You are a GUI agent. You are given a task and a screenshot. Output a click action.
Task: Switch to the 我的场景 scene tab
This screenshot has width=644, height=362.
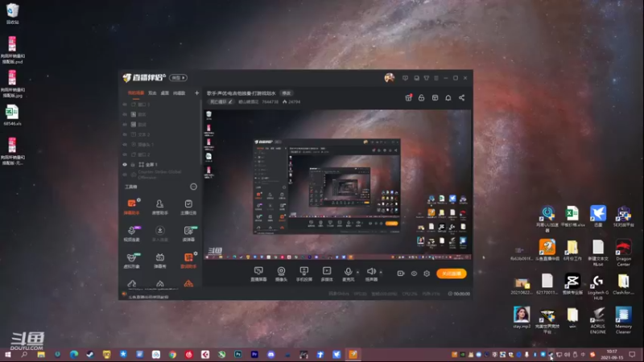click(x=136, y=93)
